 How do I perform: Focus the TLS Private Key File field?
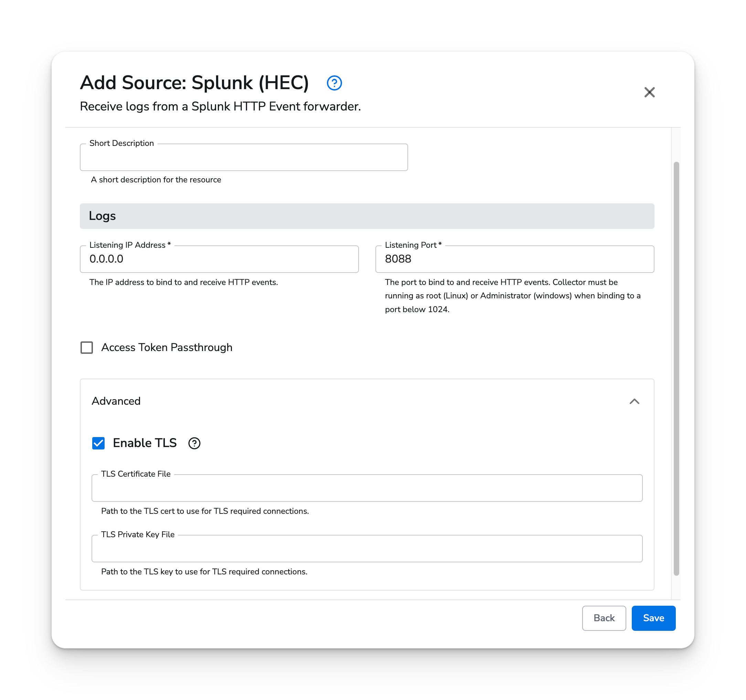click(x=367, y=548)
